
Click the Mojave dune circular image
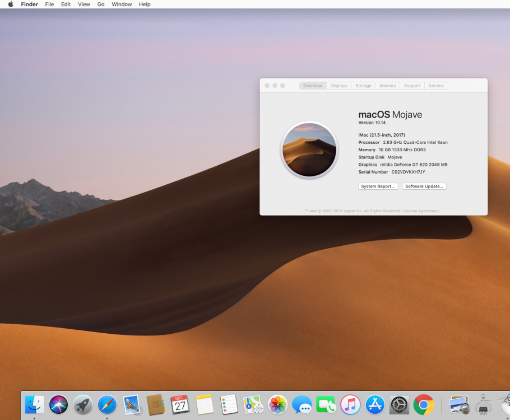coord(309,150)
